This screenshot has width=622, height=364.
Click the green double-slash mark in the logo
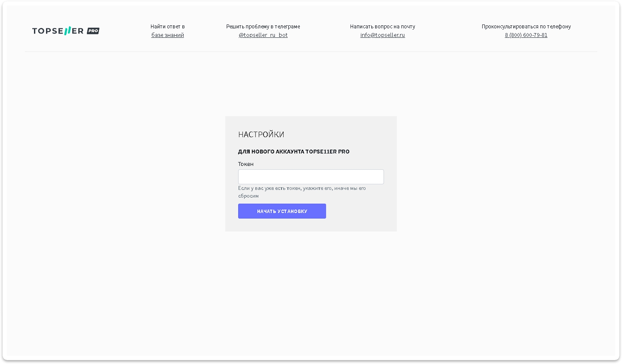coord(68,31)
